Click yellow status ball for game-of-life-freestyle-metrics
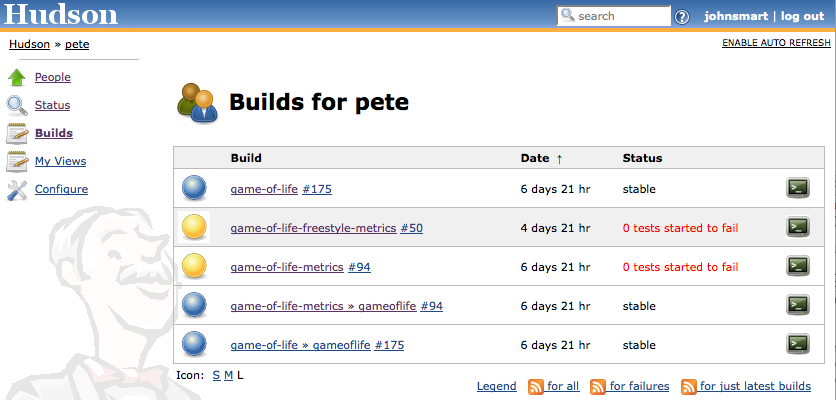The height and width of the screenshot is (400, 836). pos(194,227)
